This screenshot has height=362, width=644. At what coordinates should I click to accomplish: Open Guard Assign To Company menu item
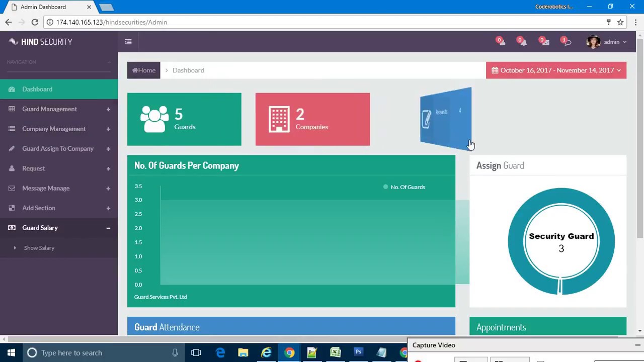click(59, 149)
